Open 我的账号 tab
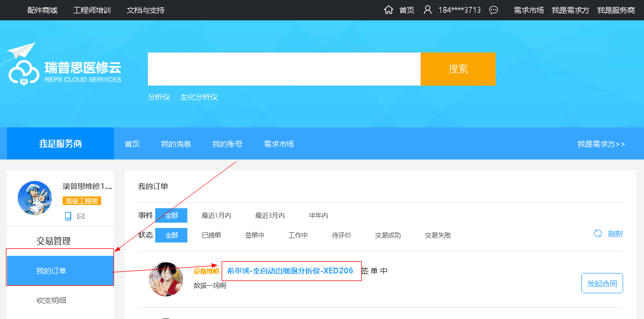This screenshot has width=644, height=319. coord(227,144)
